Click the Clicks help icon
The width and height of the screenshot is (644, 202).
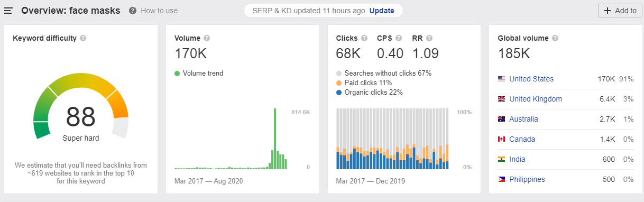coord(364,38)
